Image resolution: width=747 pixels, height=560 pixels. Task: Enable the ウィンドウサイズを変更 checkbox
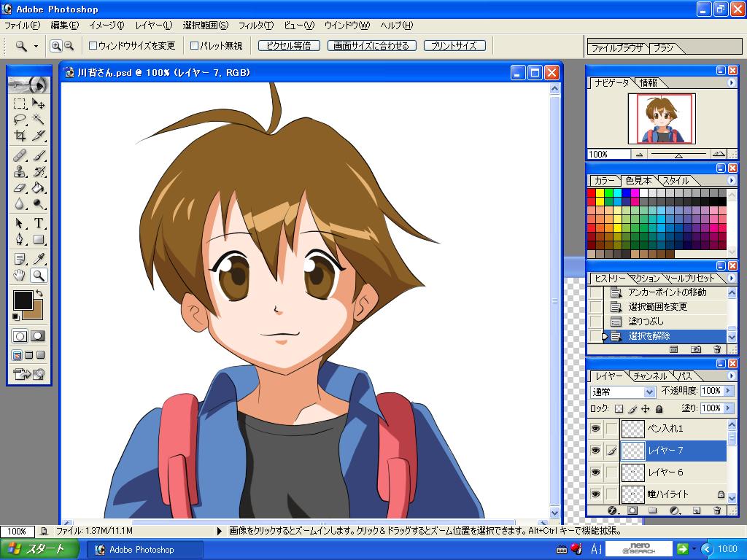pos(93,46)
